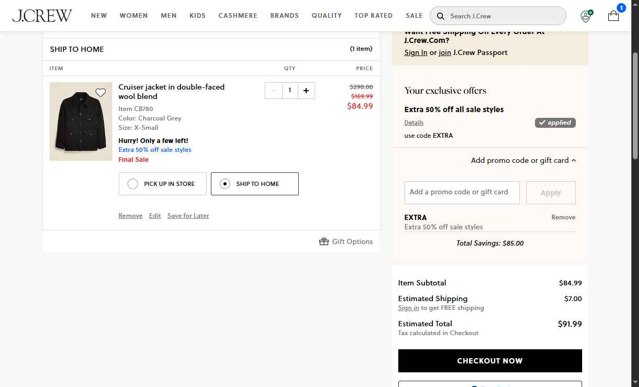Open the BRANDS menu
639x387 pixels.
284,15
